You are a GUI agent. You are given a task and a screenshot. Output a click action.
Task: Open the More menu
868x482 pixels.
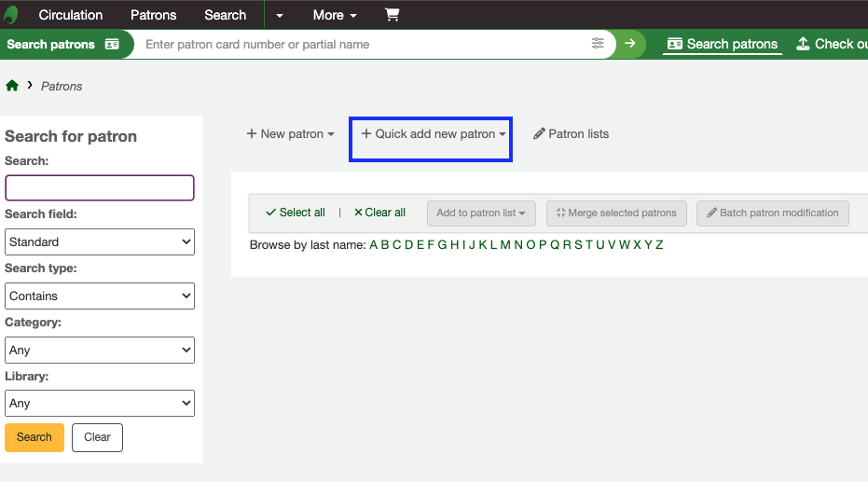coord(335,15)
